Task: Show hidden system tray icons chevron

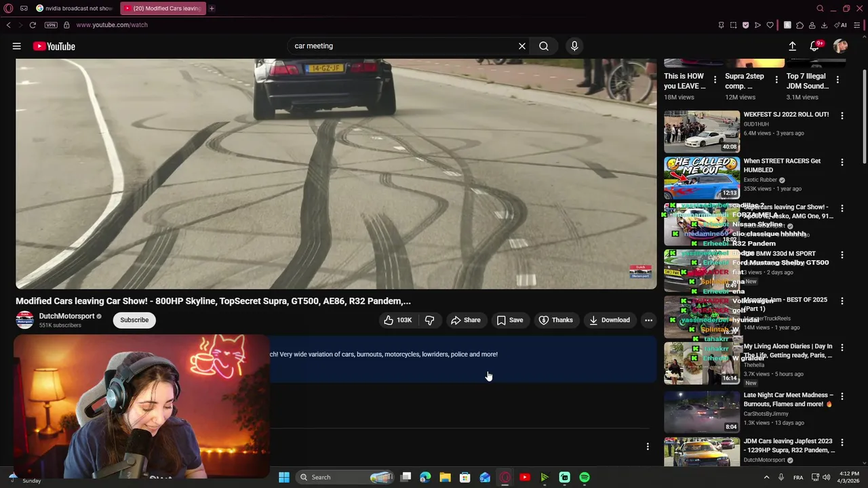Action: (767, 477)
